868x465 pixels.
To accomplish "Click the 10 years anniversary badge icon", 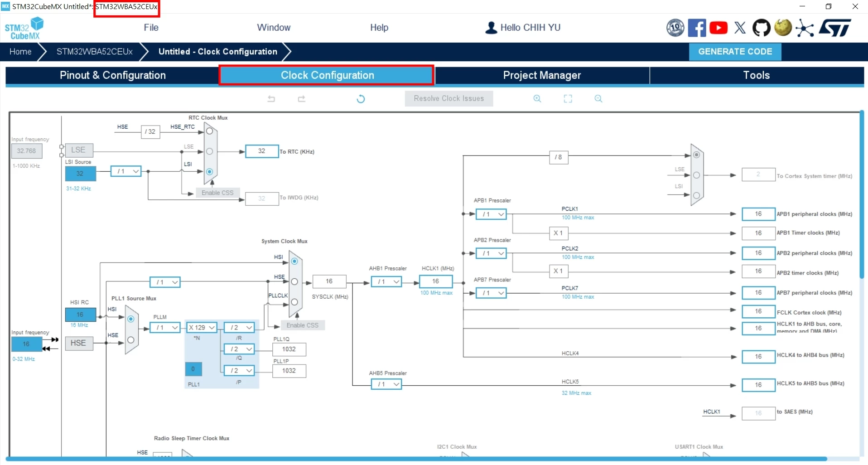I will click(675, 28).
